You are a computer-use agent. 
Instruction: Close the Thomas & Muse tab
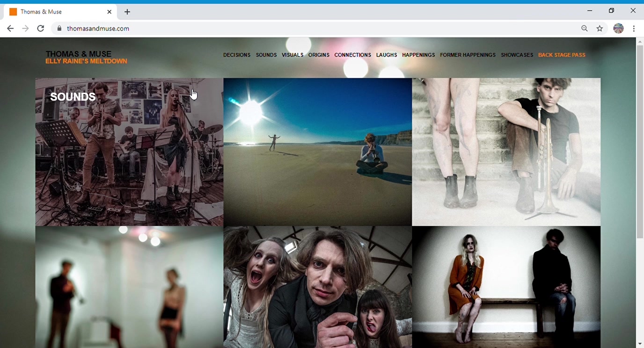(110, 12)
